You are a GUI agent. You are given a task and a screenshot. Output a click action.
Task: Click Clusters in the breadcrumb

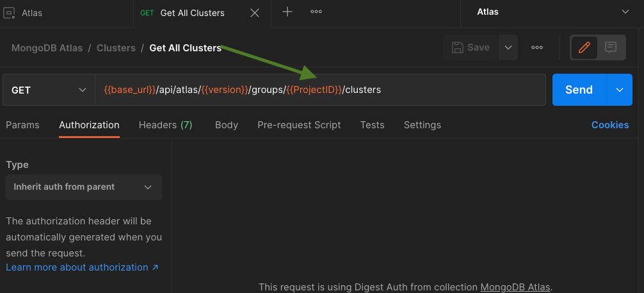point(116,48)
